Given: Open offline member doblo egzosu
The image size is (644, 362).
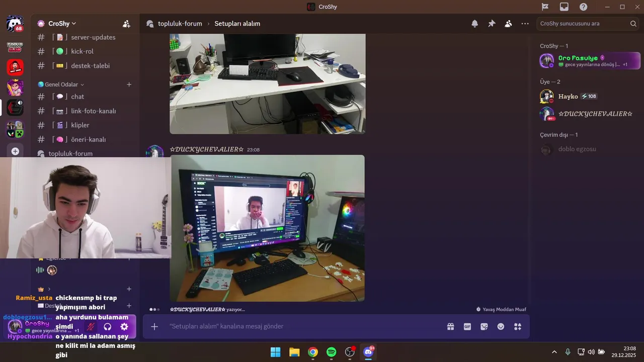Looking at the screenshot, I should tap(589, 149).
